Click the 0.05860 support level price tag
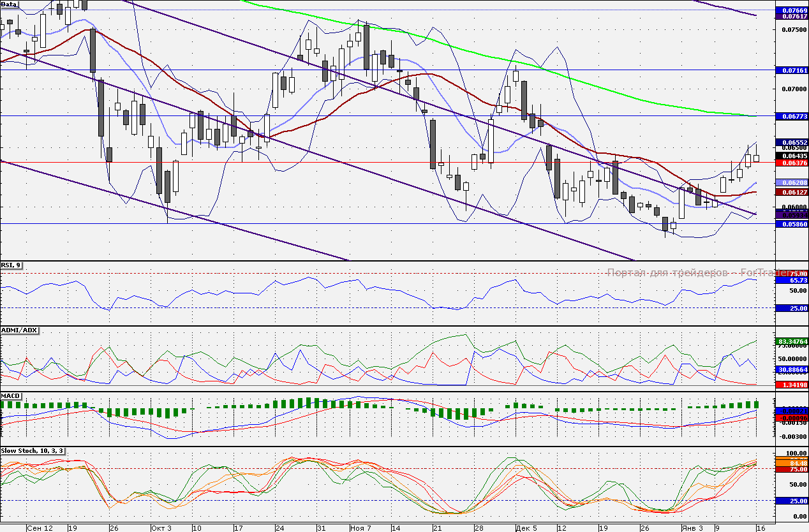The image size is (809, 532). point(791,225)
